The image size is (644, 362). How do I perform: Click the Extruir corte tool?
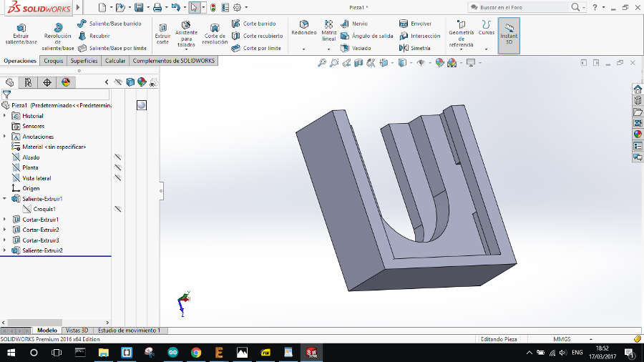[162, 34]
